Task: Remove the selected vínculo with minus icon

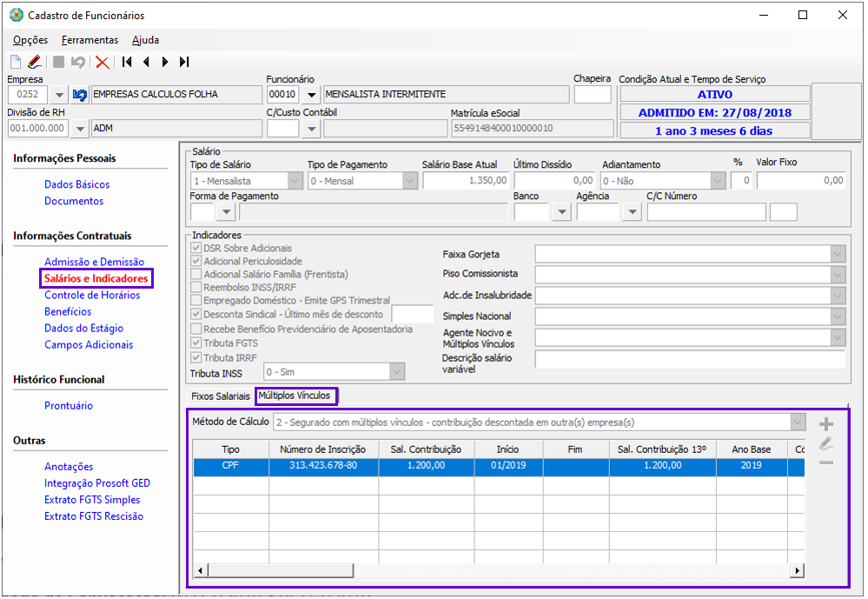Action: (x=826, y=463)
